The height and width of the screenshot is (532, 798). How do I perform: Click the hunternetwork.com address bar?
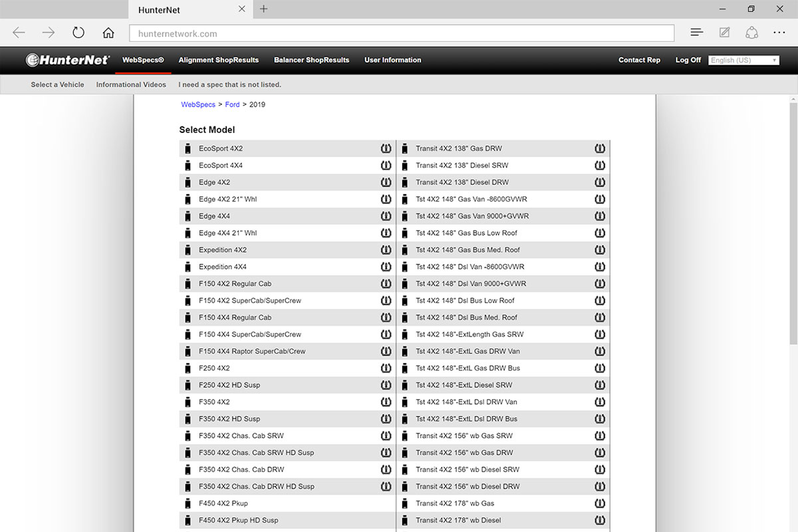tap(402, 33)
